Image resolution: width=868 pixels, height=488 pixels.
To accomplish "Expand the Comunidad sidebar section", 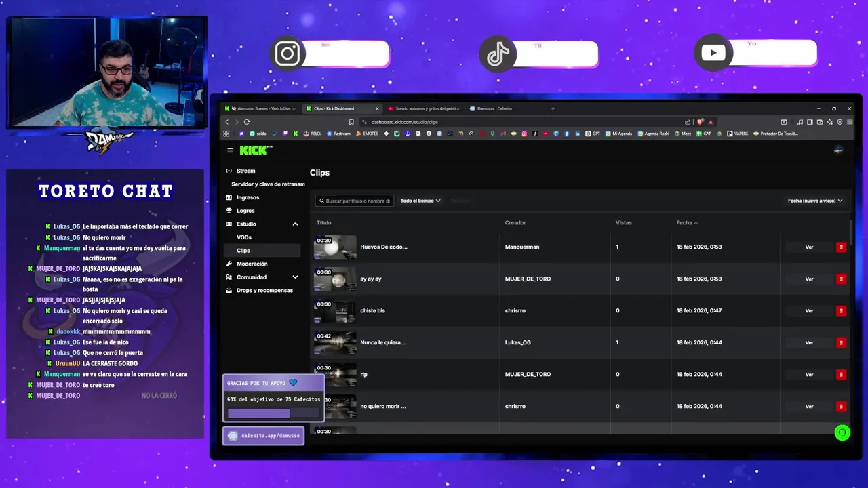I will (x=295, y=277).
